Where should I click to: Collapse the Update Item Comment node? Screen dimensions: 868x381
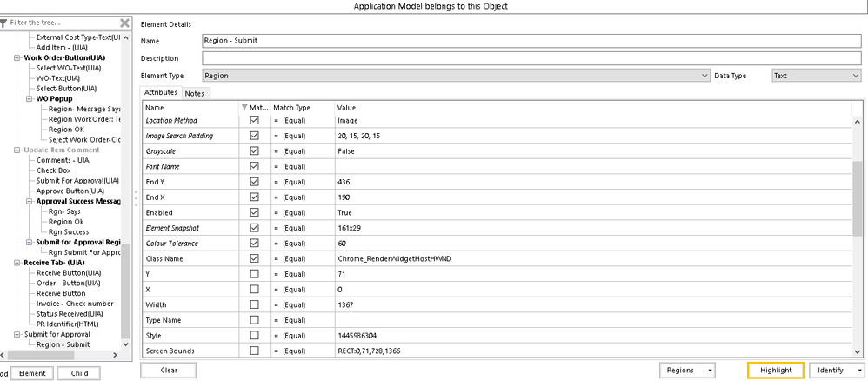point(17,150)
